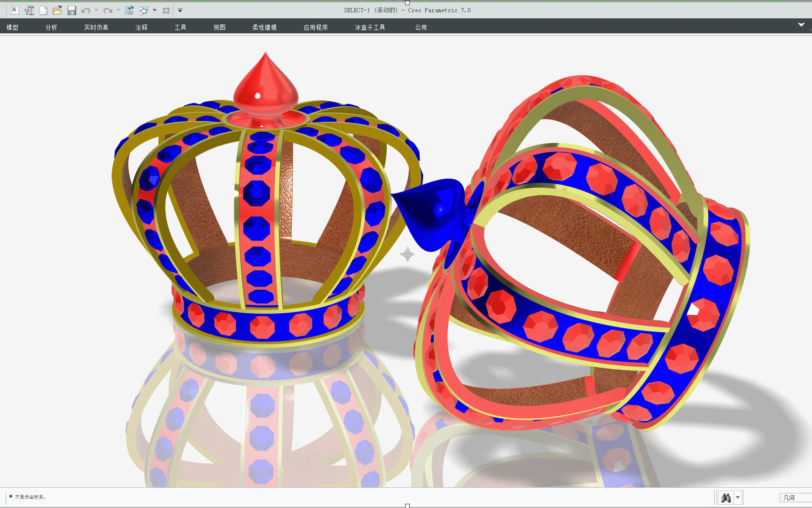Click the Redo arrow icon
Viewport: 812px width, 508px height.
point(108,10)
